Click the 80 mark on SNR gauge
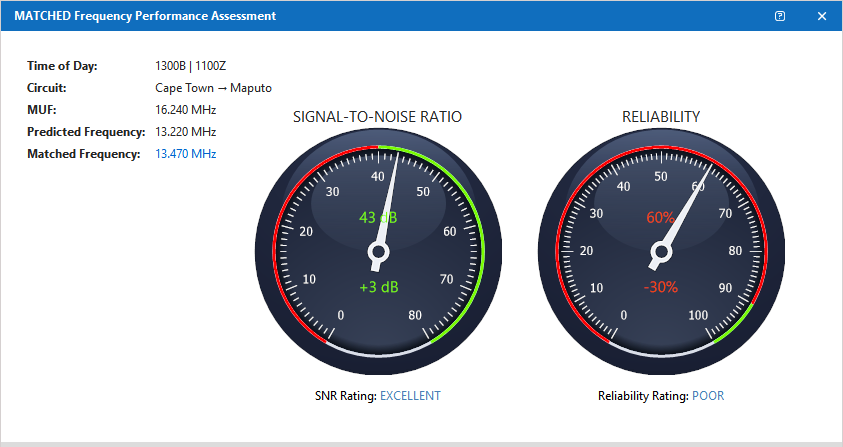 coord(415,315)
